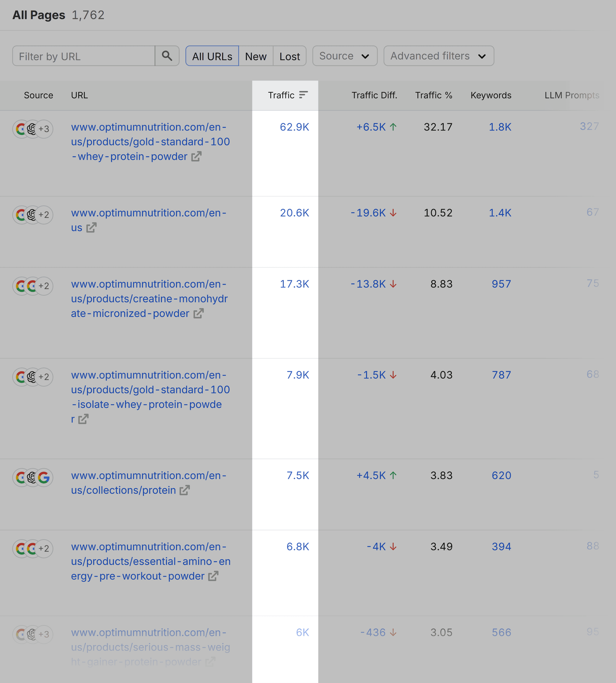Click the 957 keywords value
Image resolution: width=616 pixels, height=683 pixels.
click(x=502, y=284)
